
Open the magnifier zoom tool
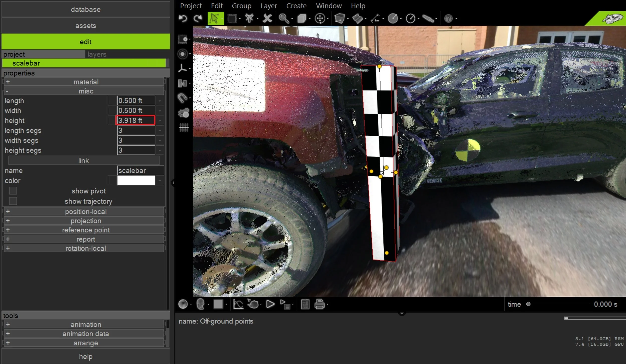284,18
